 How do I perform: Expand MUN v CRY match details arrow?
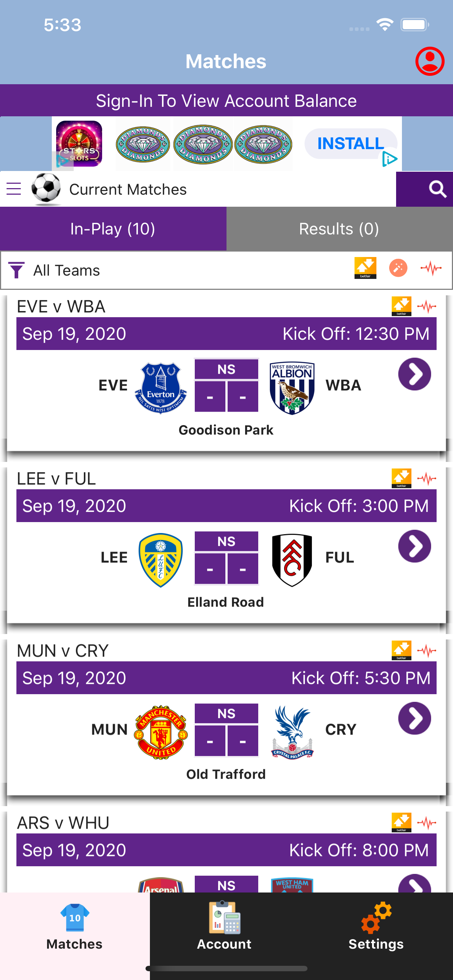click(x=414, y=718)
